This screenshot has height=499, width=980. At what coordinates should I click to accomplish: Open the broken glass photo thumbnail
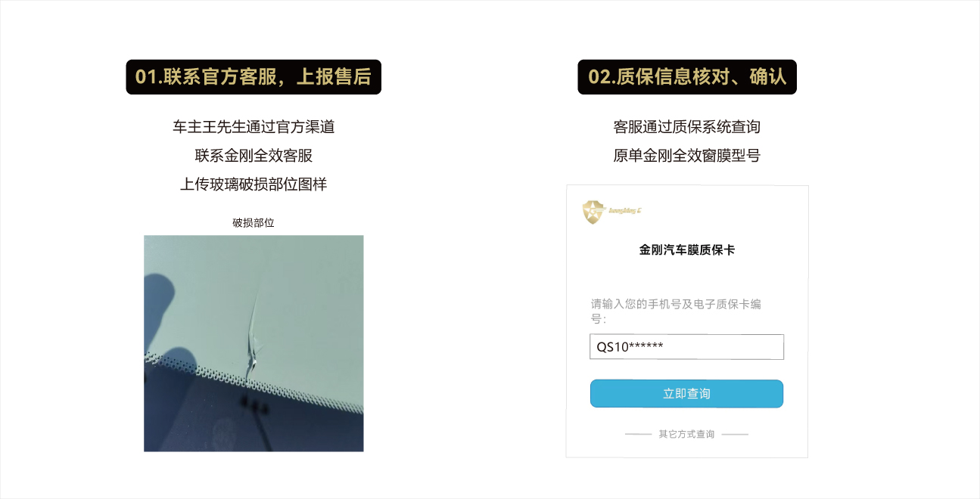pos(254,343)
